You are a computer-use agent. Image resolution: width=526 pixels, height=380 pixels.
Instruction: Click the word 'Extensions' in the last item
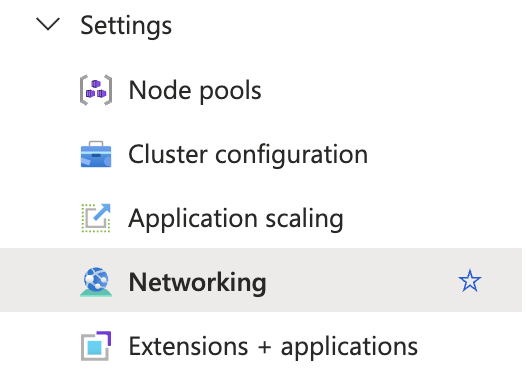[x=188, y=346]
